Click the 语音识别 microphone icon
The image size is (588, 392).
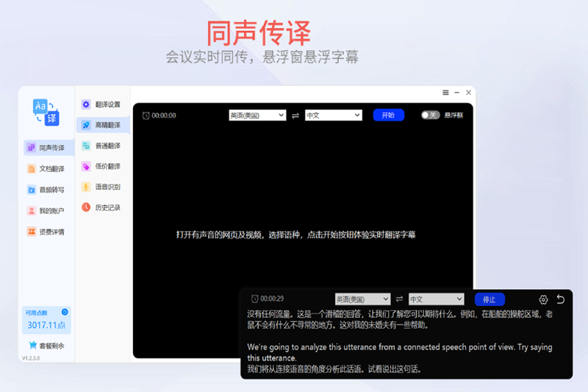pos(86,187)
